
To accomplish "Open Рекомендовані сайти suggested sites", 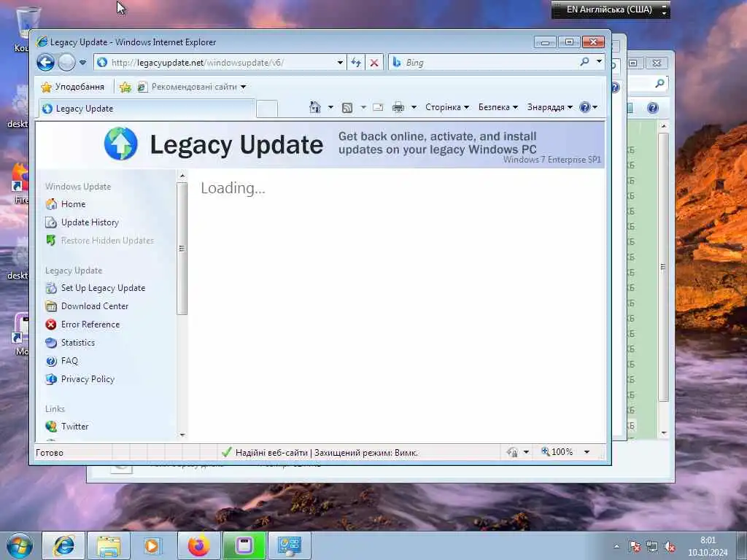I will pos(192,87).
